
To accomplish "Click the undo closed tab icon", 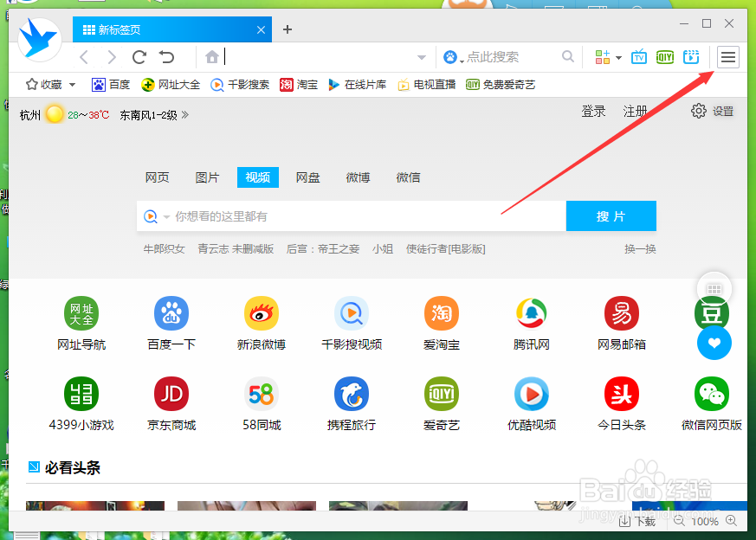I will pos(167,57).
